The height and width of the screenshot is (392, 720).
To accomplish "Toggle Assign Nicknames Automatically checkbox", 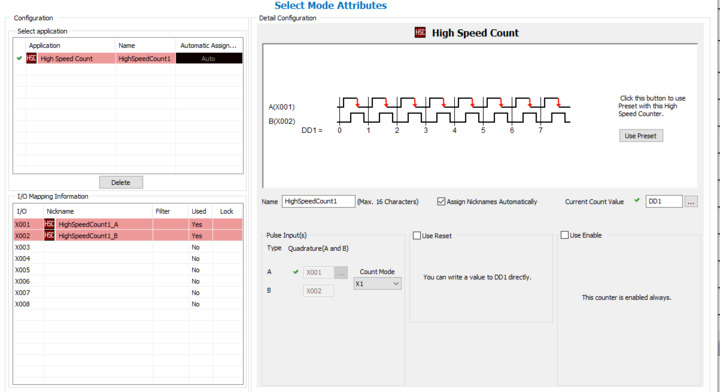I will [x=441, y=202].
